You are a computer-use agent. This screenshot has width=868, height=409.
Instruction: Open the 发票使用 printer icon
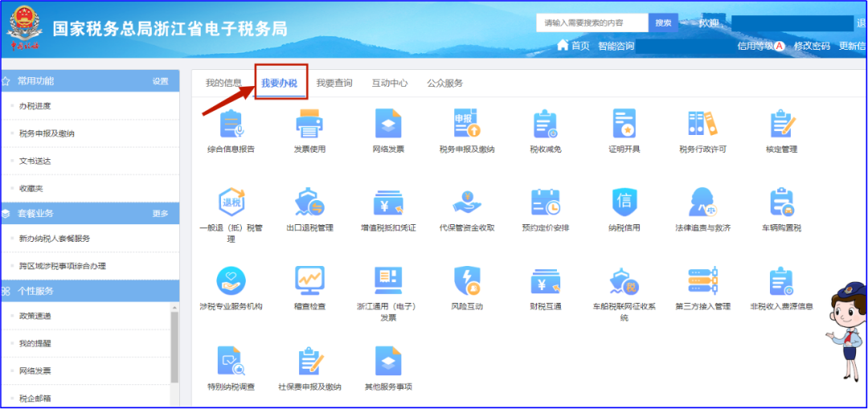point(309,124)
